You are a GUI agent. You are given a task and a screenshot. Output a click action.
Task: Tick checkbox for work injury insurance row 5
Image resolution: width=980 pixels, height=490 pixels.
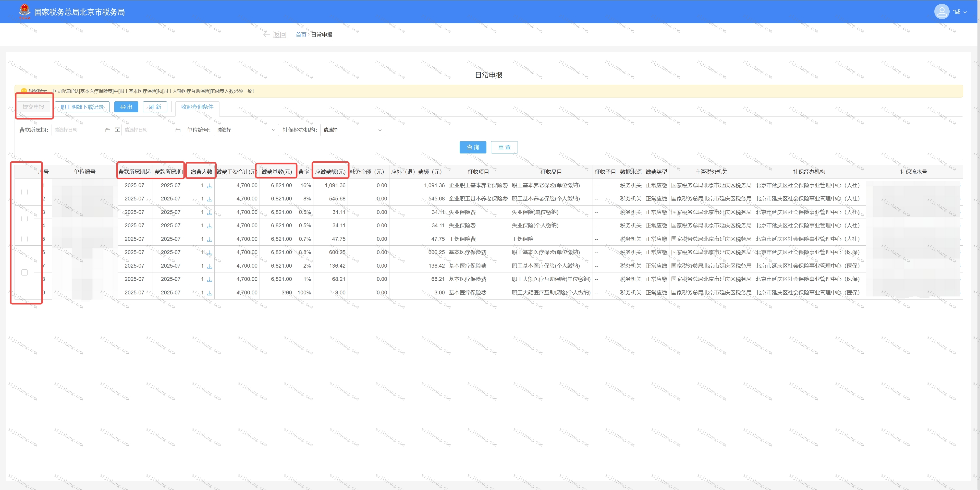(x=24, y=239)
